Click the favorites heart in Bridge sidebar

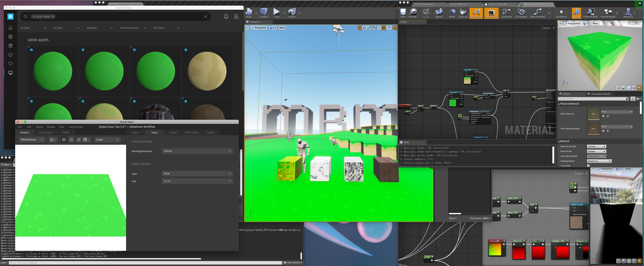click(10, 64)
